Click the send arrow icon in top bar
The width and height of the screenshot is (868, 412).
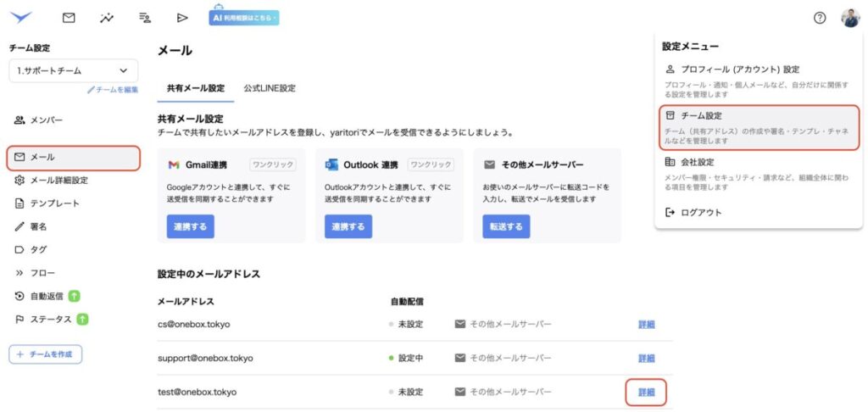182,18
